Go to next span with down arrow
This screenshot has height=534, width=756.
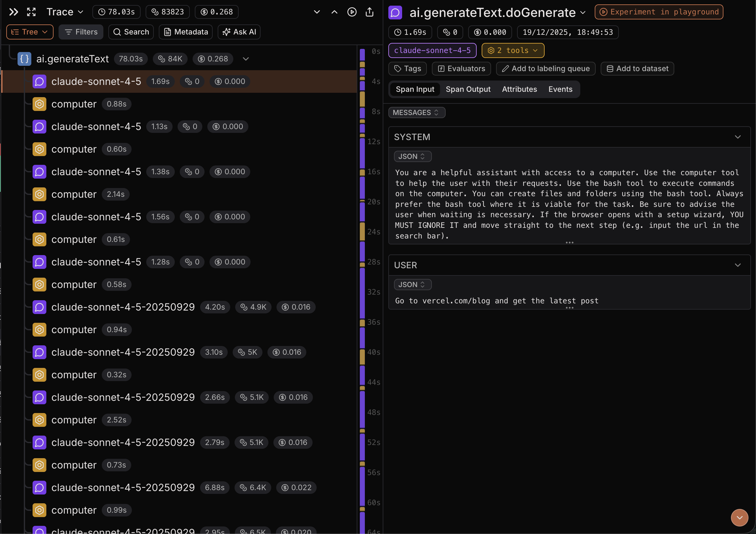coord(317,12)
